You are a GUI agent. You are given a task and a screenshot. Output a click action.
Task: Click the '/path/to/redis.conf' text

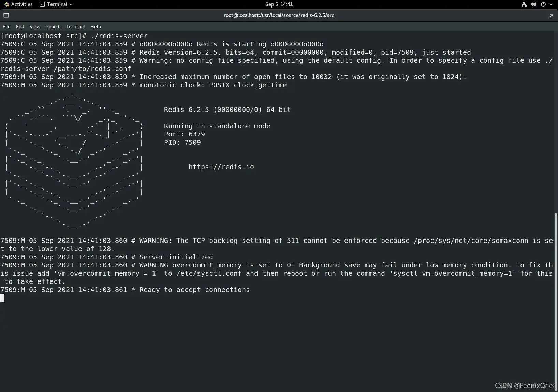point(92,69)
